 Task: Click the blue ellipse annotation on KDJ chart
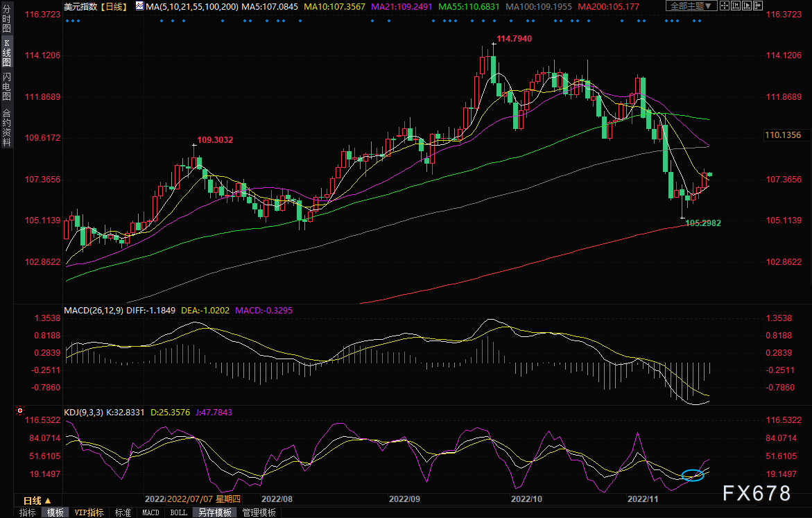click(x=693, y=475)
